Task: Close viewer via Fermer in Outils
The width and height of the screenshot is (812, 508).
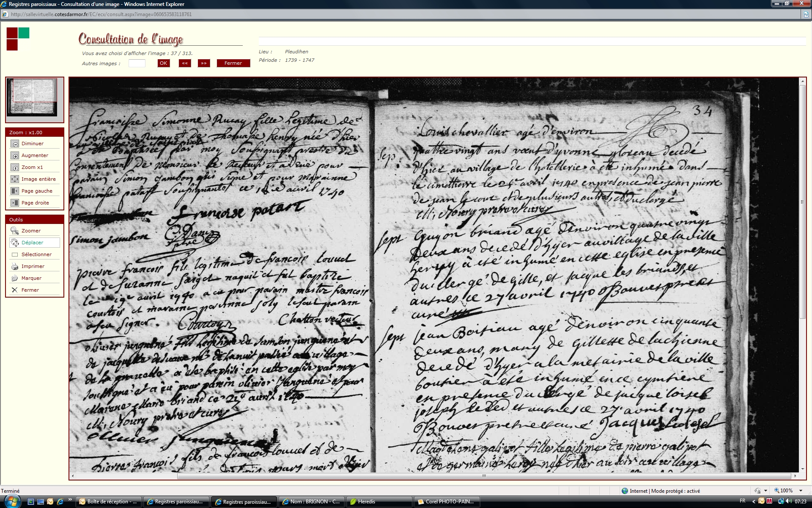Action: coord(15,290)
